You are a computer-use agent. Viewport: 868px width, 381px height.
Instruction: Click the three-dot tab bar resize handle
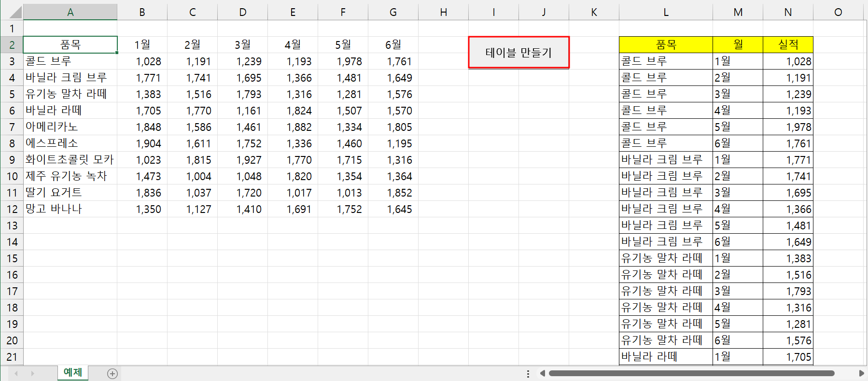(x=528, y=373)
